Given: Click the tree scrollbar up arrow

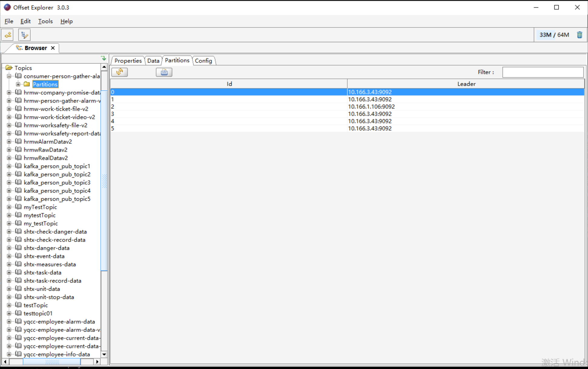Looking at the screenshot, I should click(x=104, y=67).
